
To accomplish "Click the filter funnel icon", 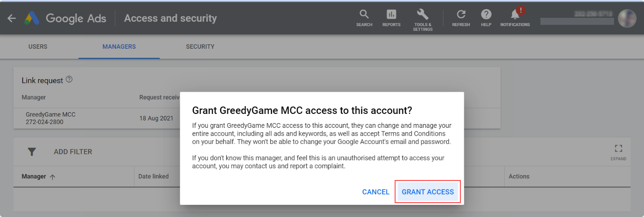I will (32, 152).
